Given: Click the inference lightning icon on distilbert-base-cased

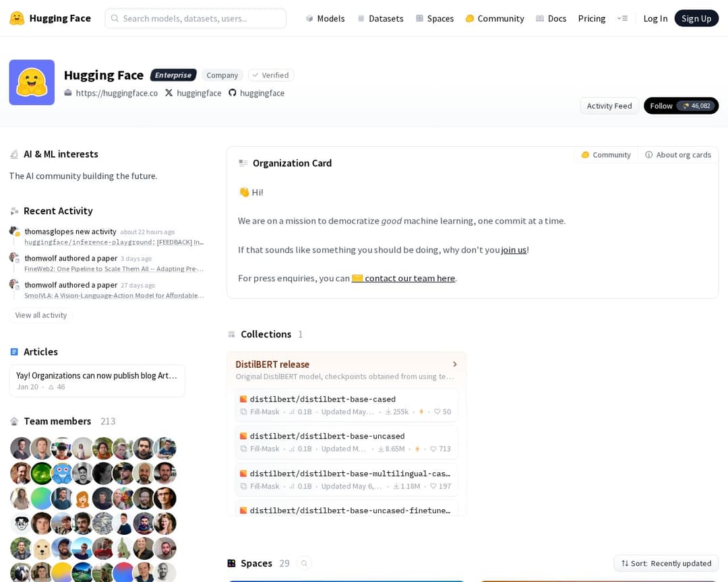Looking at the screenshot, I should pos(421,412).
